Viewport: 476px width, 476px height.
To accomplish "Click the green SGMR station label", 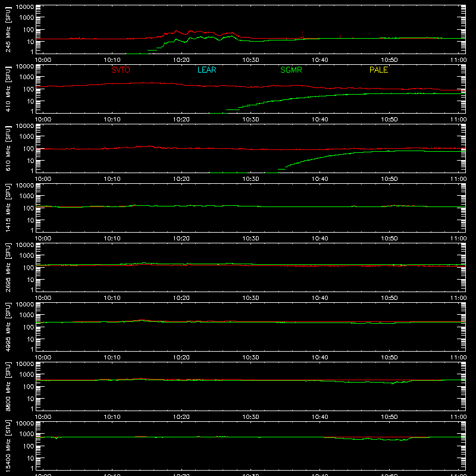I will point(291,70).
